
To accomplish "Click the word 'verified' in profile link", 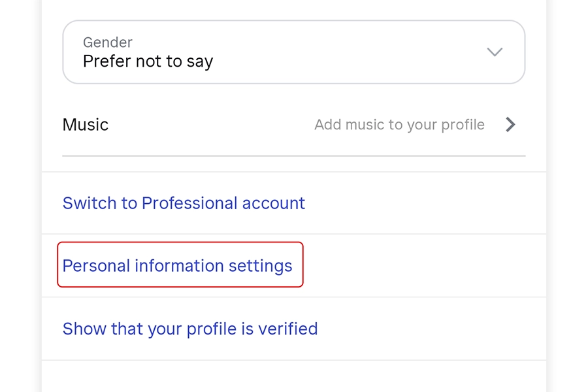I will (287, 329).
